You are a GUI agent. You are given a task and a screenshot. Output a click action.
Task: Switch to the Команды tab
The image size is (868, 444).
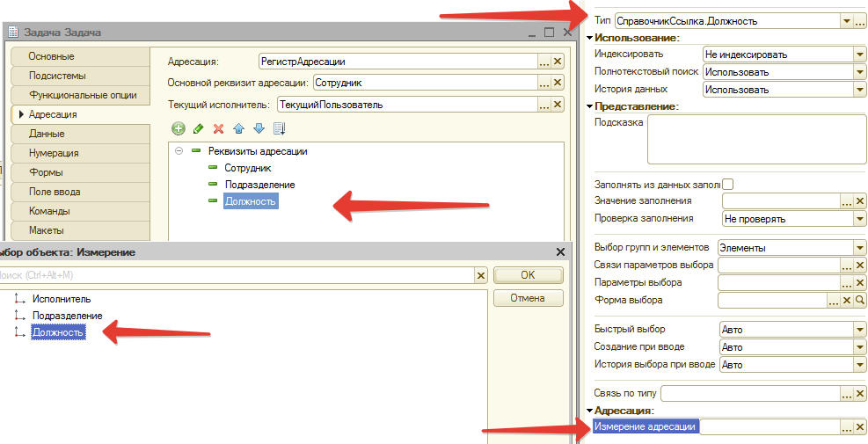(80, 212)
